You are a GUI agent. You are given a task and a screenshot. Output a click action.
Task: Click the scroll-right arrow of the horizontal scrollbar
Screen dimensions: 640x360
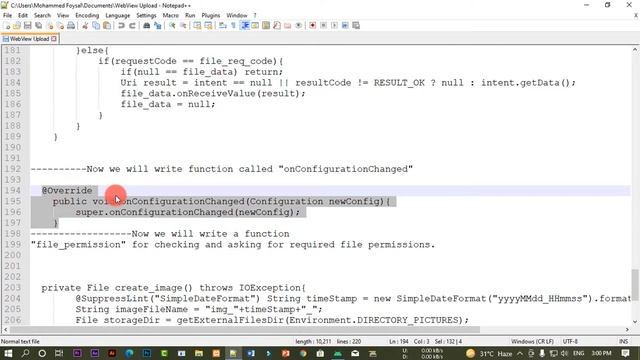[627, 329]
